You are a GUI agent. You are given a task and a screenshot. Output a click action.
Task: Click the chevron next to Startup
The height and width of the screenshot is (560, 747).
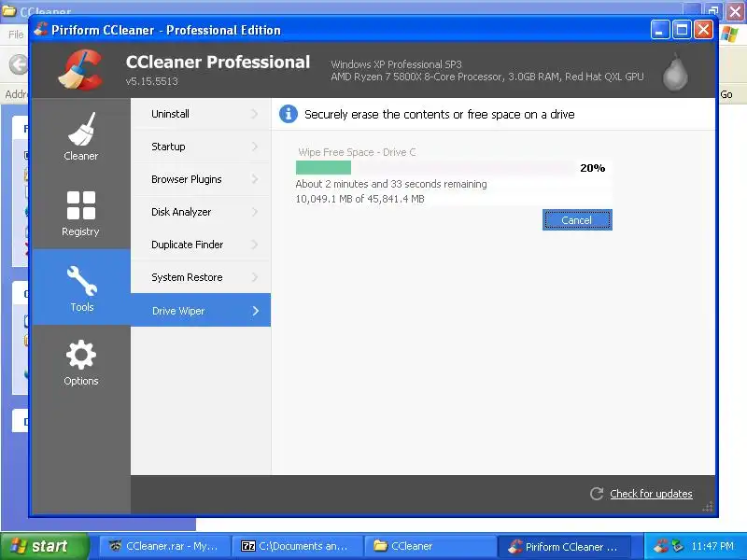[x=255, y=147]
